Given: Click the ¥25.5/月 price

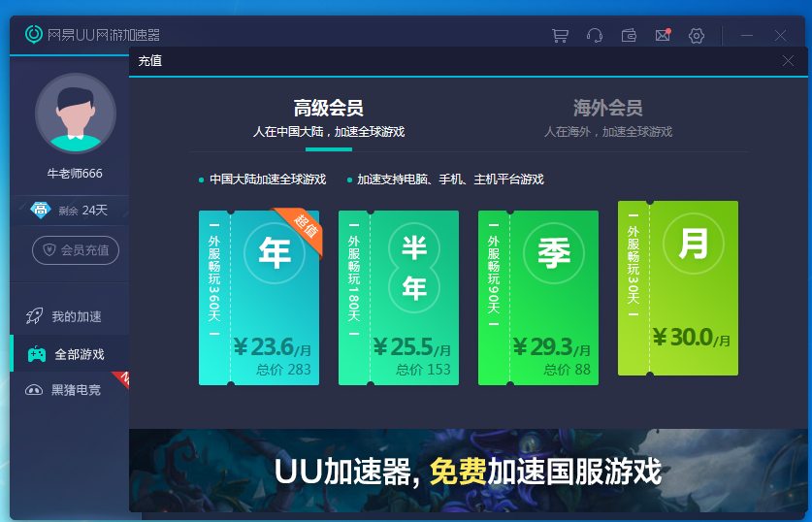Looking at the screenshot, I should click(412, 347).
